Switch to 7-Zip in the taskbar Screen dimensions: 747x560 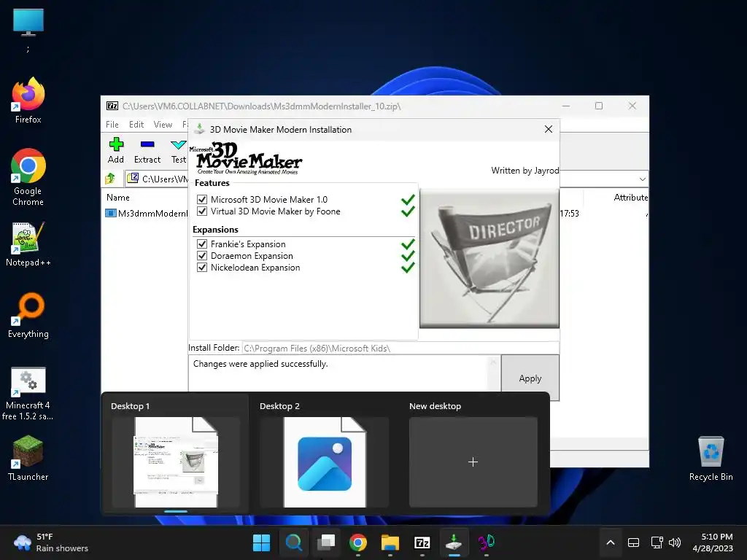pyautogui.click(x=422, y=542)
